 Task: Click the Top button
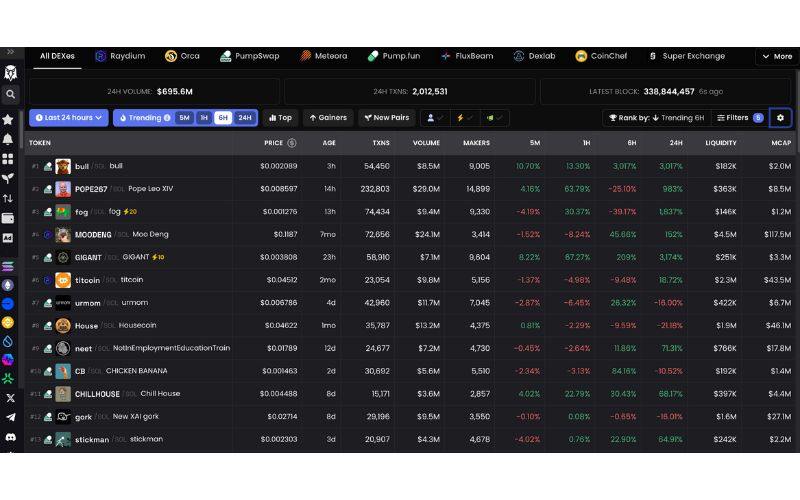281,118
